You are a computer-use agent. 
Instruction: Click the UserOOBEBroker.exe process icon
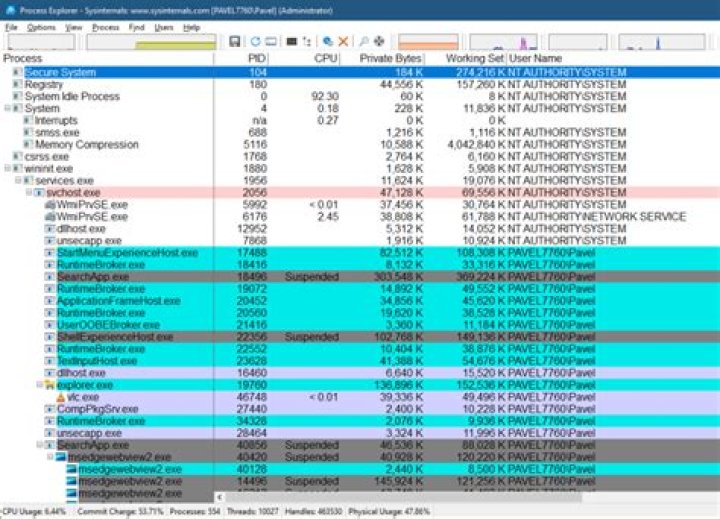click(50, 325)
